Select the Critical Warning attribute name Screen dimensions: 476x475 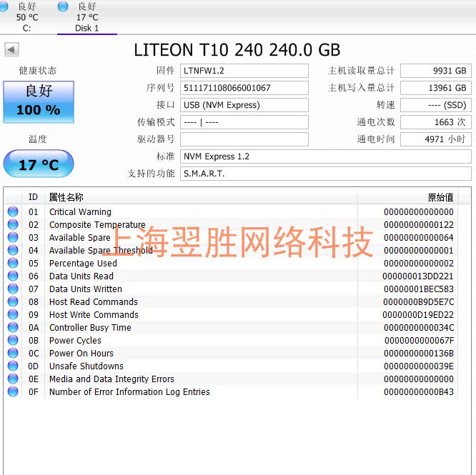pos(80,211)
